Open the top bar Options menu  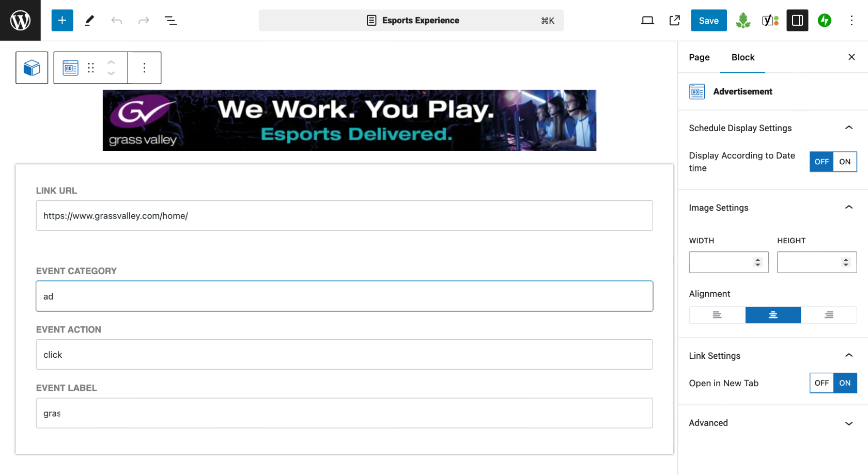tap(851, 20)
